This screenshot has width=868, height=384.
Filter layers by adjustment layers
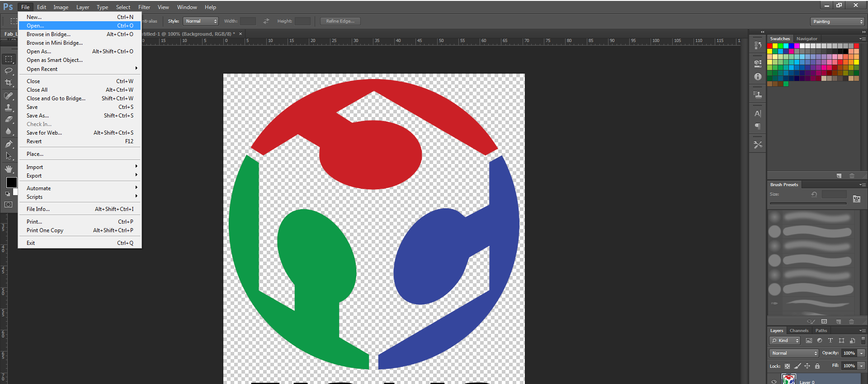[x=820, y=341]
